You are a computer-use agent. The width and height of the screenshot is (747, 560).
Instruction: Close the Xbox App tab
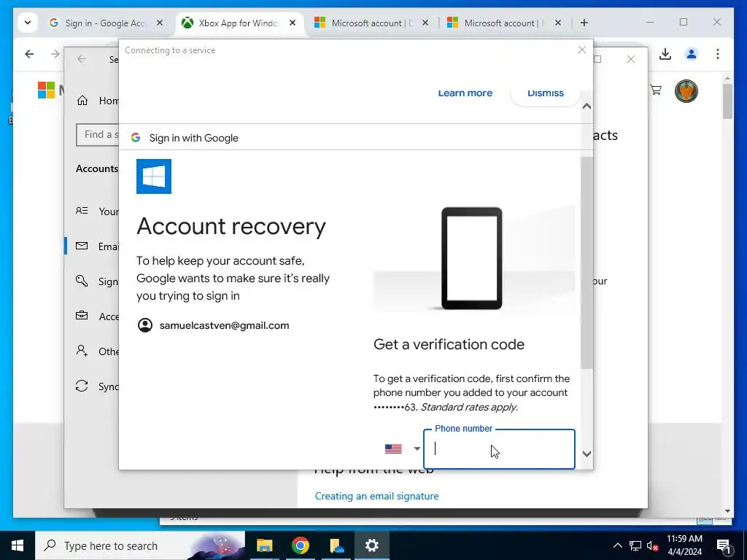coord(293,23)
